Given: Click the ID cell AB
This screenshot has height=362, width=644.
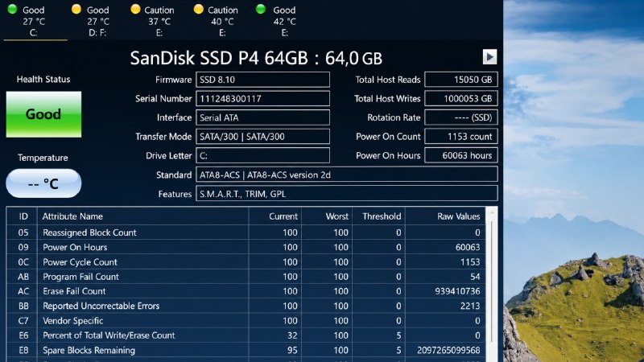Looking at the screenshot, I should click(x=23, y=277).
